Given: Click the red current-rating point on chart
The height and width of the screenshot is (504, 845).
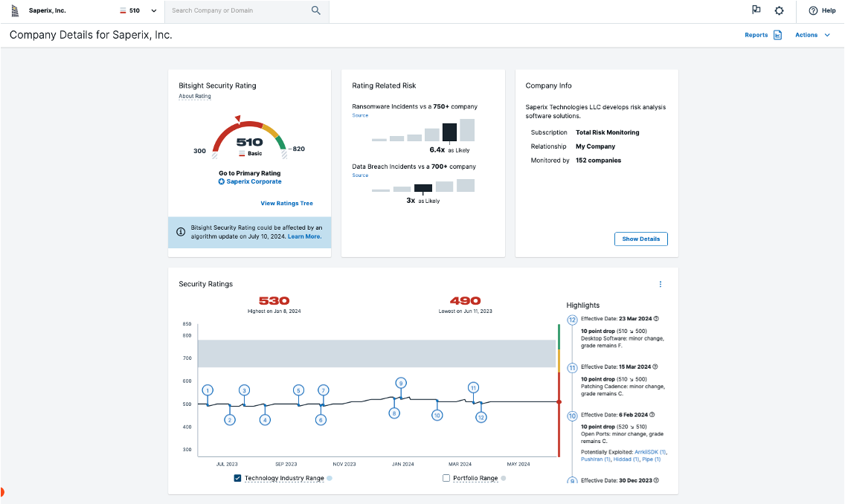Looking at the screenshot, I should [559, 401].
